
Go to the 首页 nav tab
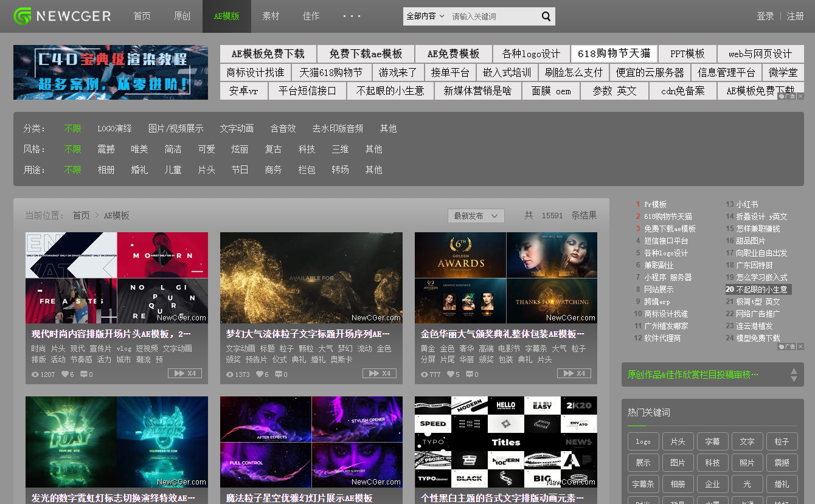[x=142, y=16]
